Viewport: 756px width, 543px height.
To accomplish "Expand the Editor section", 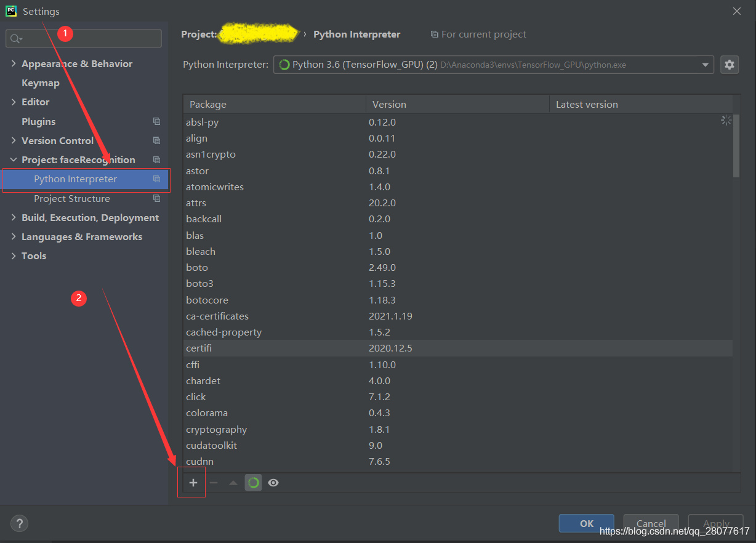I will 14,102.
